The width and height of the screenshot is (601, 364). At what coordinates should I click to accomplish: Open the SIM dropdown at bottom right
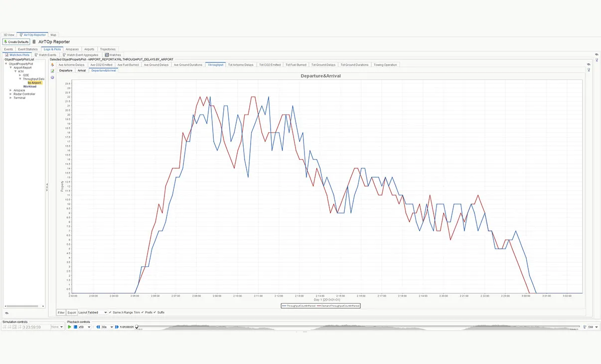coord(593,327)
